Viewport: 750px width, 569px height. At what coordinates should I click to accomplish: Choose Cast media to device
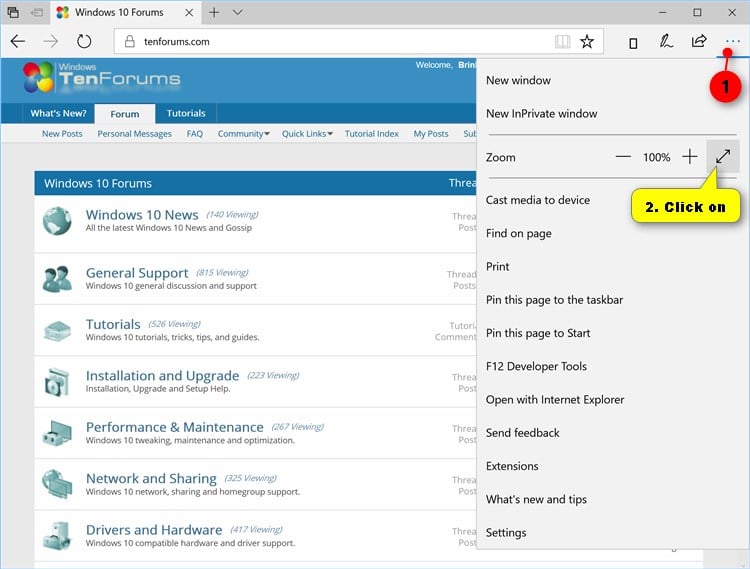pos(538,200)
